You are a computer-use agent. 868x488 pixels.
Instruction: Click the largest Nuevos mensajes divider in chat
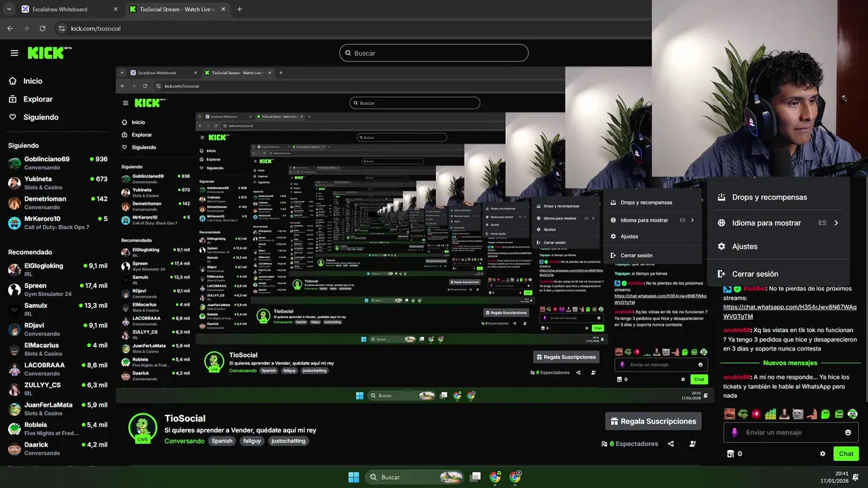click(x=790, y=363)
